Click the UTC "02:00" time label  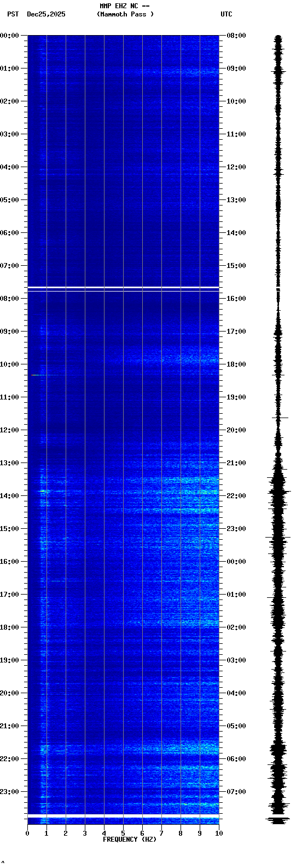(236, 627)
